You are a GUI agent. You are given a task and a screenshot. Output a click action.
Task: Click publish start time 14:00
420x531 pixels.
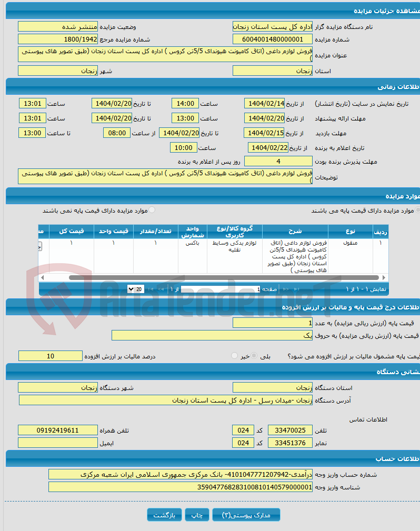[185, 104]
